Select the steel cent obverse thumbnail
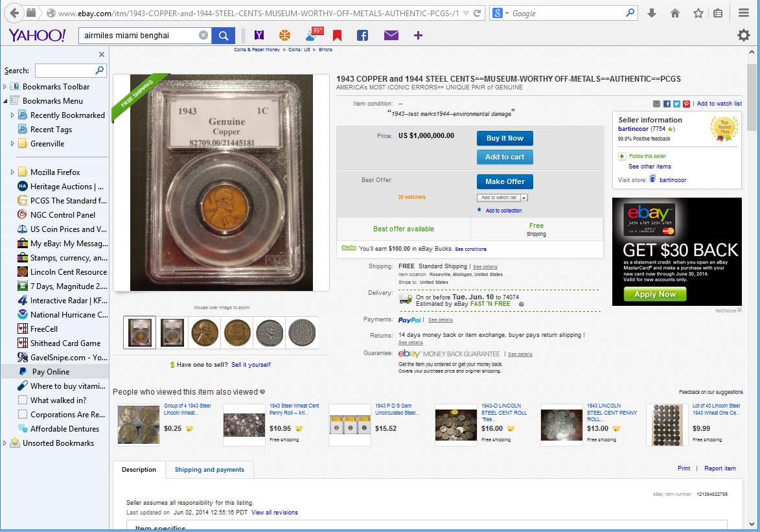The height and width of the screenshot is (532, 760). tap(270, 332)
